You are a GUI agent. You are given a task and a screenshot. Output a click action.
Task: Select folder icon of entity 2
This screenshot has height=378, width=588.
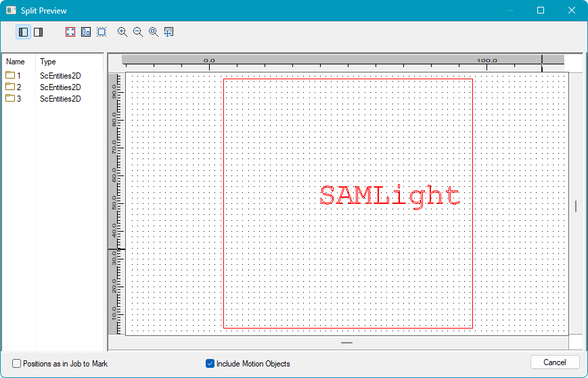click(x=10, y=87)
